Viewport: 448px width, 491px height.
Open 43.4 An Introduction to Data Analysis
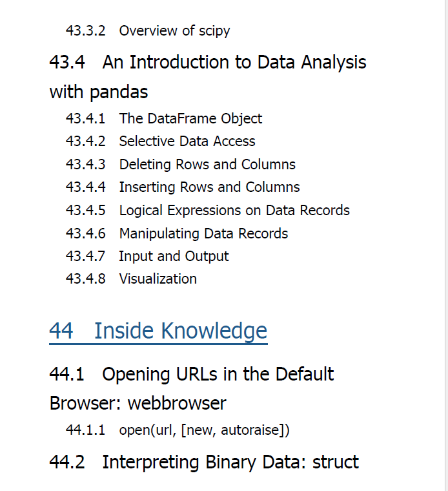tap(208, 77)
